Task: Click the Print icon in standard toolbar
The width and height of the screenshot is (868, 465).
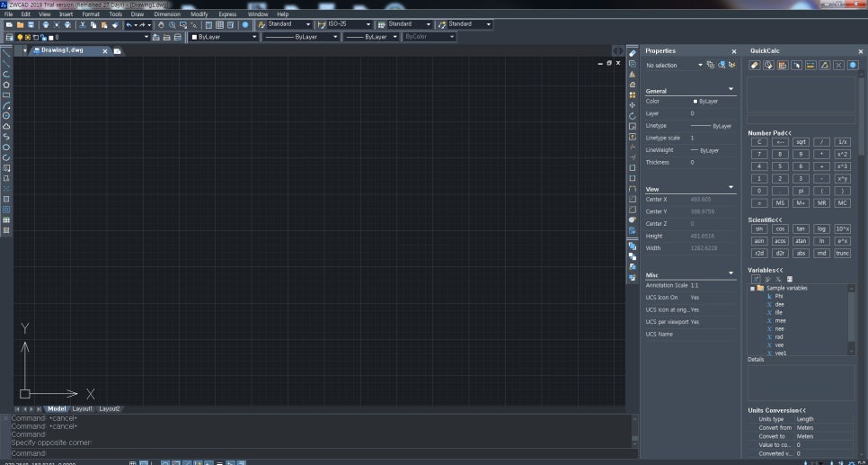Action: click(x=46, y=25)
